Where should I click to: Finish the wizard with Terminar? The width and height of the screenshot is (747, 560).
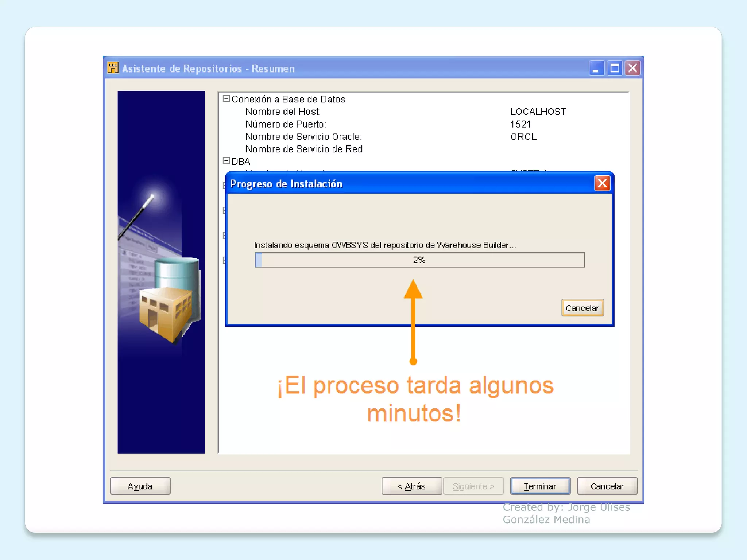coord(540,486)
